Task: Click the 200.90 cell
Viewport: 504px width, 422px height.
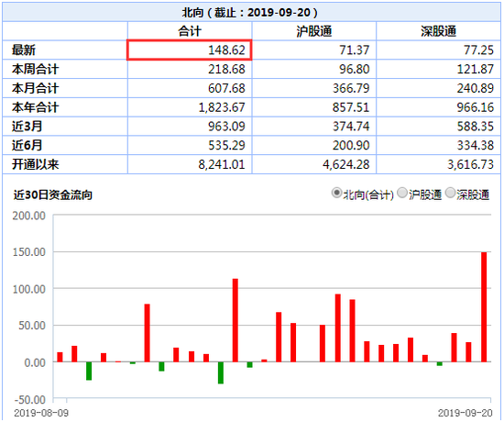Action: pos(314,145)
